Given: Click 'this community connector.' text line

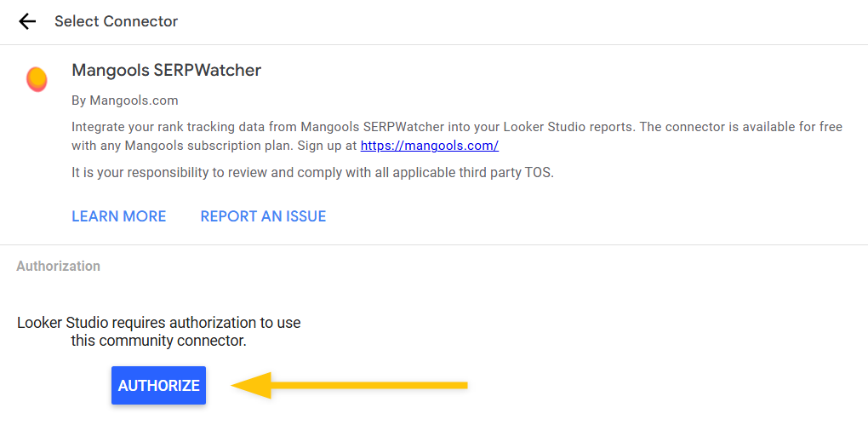Looking at the screenshot, I should coord(158,342).
